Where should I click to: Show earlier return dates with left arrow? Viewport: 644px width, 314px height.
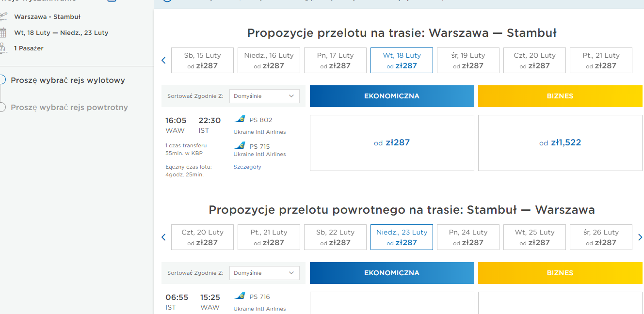tap(163, 237)
